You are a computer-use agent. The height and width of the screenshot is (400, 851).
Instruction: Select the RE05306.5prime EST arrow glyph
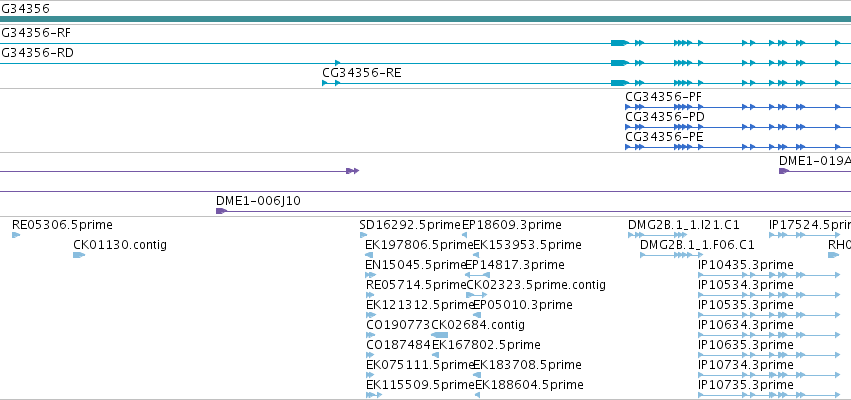[16, 235]
